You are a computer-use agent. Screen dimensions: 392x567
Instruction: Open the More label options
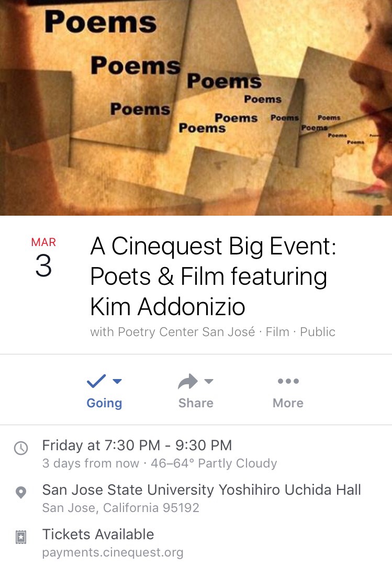pos(288,403)
